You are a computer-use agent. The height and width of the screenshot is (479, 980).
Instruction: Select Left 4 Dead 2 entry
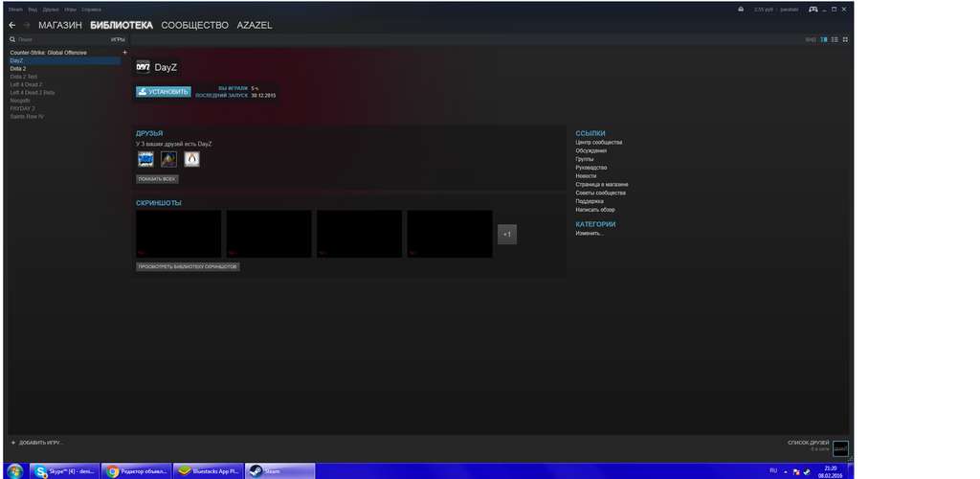click(26, 84)
